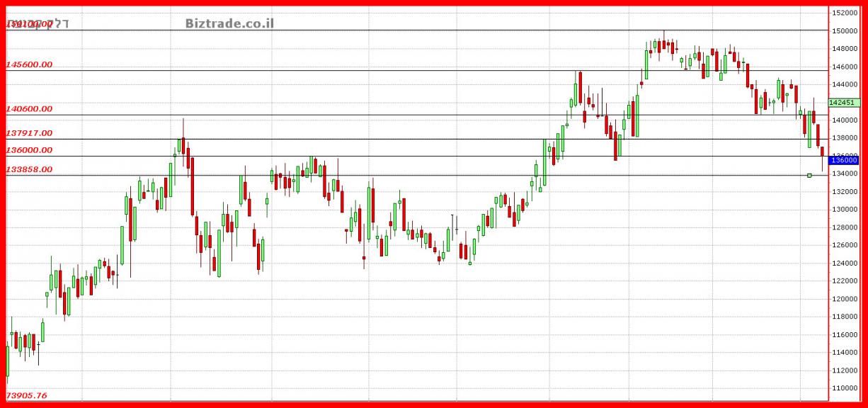This screenshot has height=408, width=868.
Task: Select the 140600.00 level label
Action: click(30, 109)
